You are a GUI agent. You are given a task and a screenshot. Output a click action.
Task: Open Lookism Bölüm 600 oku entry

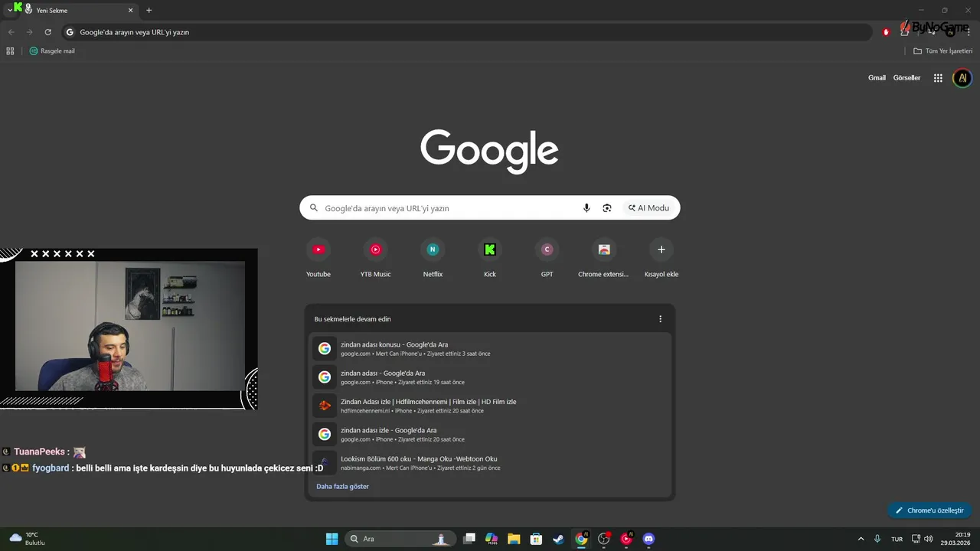[x=490, y=463]
